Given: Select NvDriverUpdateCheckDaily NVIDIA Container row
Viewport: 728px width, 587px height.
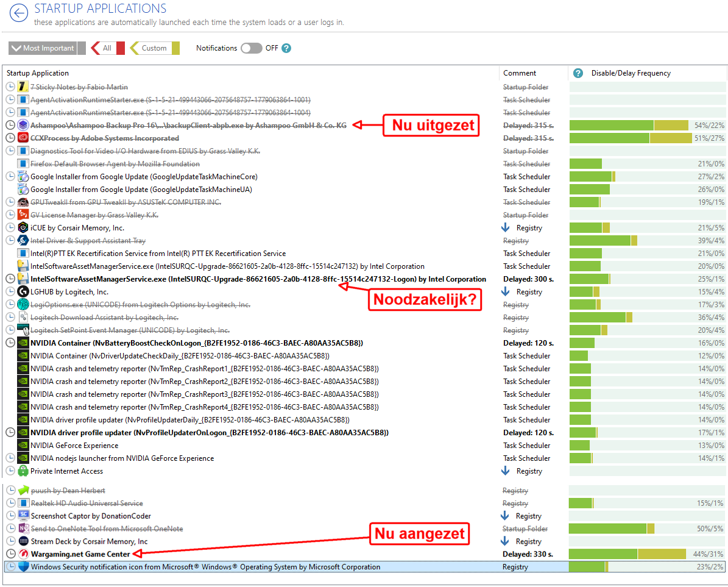Looking at the screenshot, I should tap(364, 356).
